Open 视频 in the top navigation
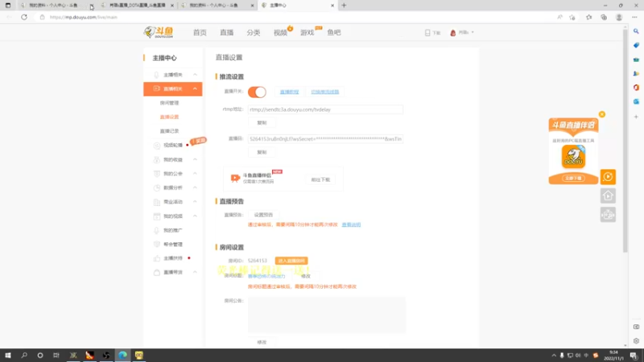 [x=280, y=32]
